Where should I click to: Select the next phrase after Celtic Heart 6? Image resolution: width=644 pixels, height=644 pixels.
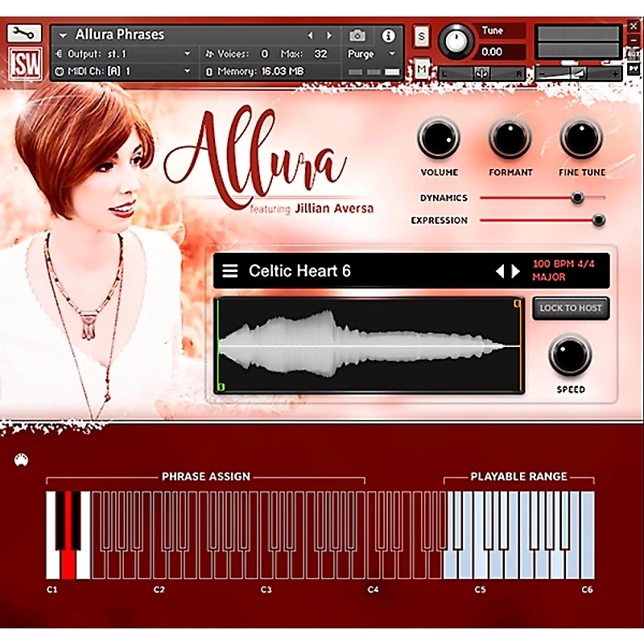515,271
